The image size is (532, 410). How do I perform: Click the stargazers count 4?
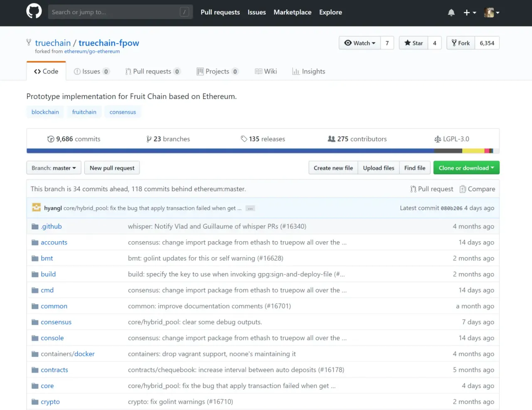pos(435,43)
